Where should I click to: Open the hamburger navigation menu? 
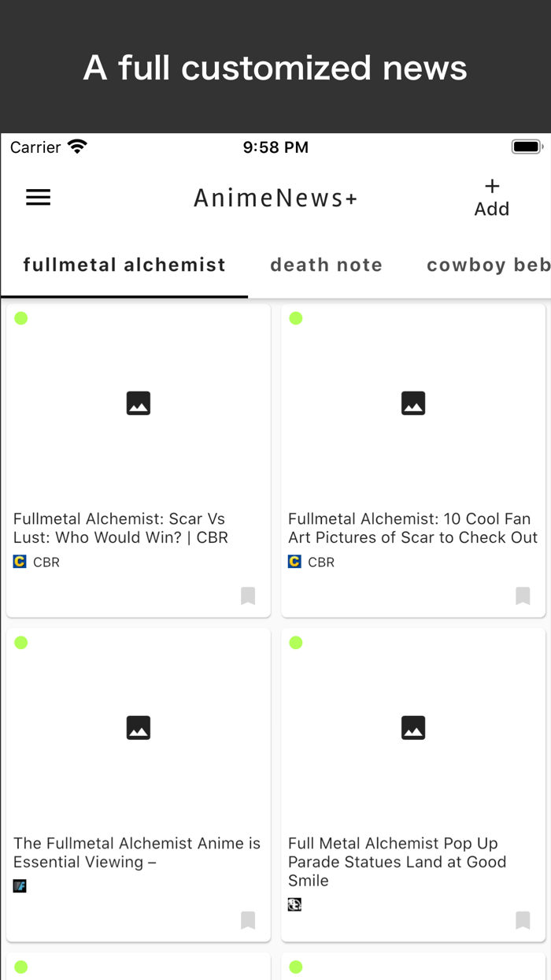(38, 197)
